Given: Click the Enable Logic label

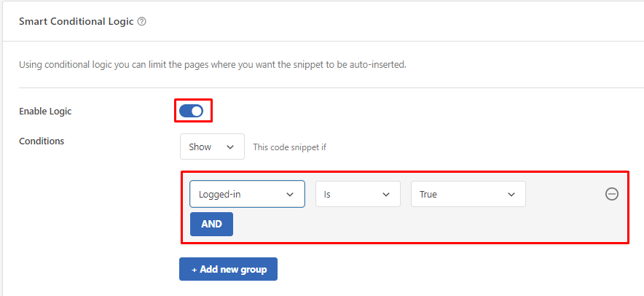Looking at the screenshot, I should [x=45, y=112].
